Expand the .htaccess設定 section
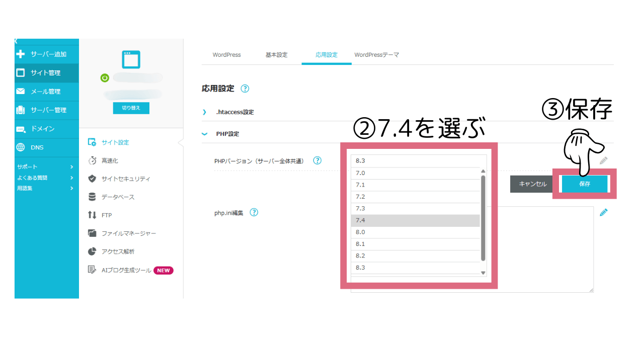The width and height of the screenshot is (644, 337). pos(204,112)
